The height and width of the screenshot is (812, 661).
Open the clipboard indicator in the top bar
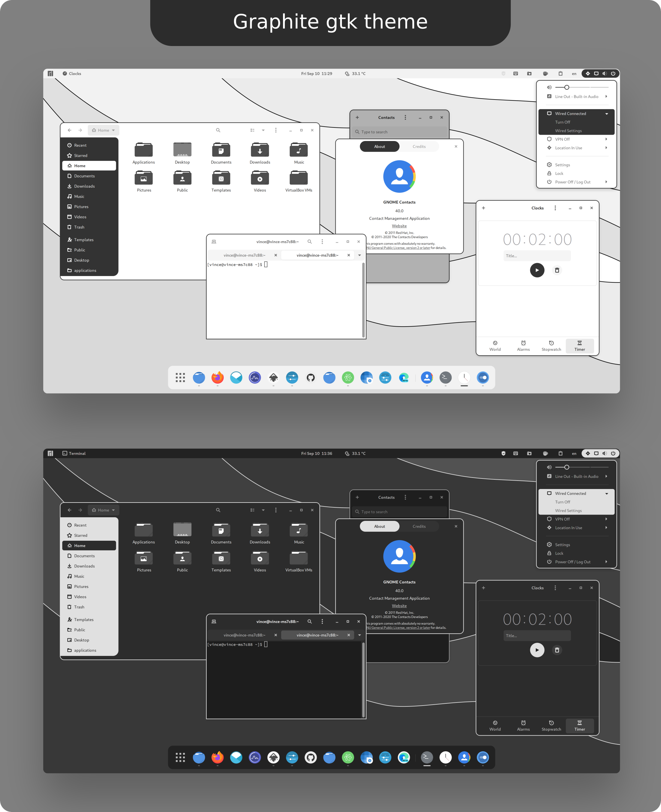coord(560,74)
